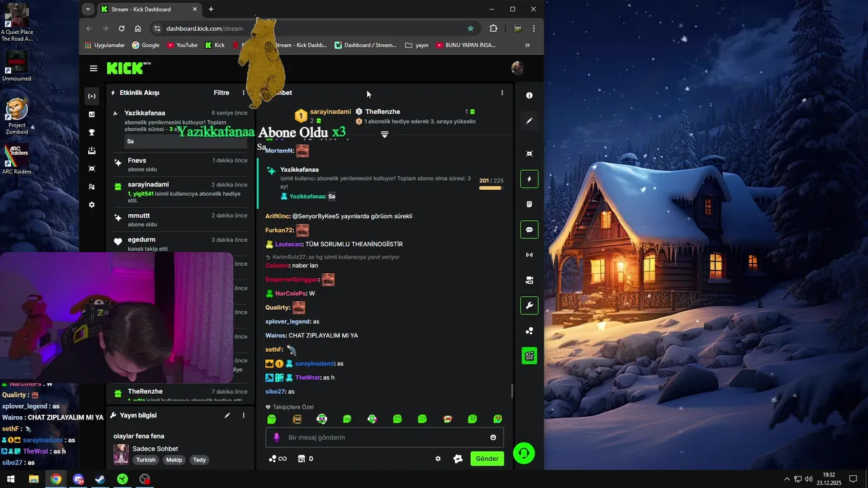Open the emoji picker in chat input
This screenshot has height=488, width=868.
point(493,437)
